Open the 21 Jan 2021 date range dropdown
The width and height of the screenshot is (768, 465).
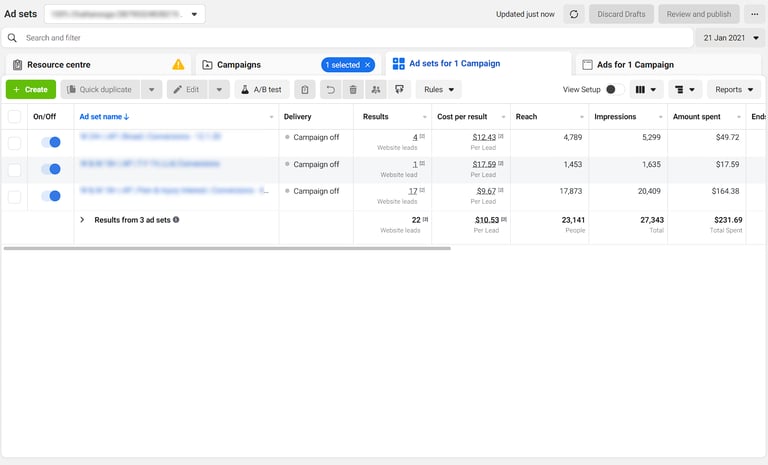(731, 38)
